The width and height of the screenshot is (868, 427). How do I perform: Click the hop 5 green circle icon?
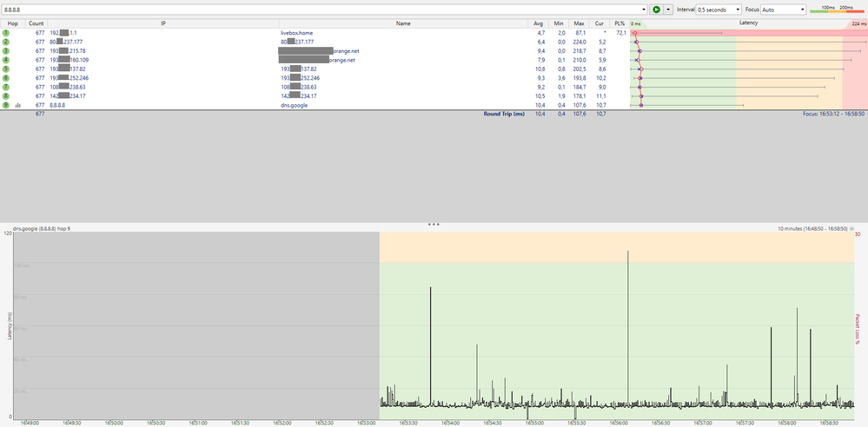[x=6, y=69]
